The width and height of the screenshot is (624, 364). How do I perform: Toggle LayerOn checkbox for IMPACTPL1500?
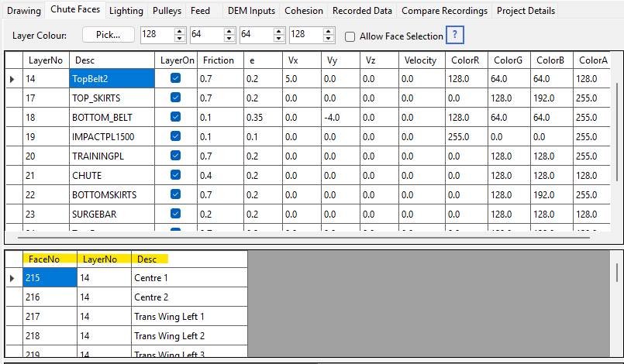[x=175, y=136]
